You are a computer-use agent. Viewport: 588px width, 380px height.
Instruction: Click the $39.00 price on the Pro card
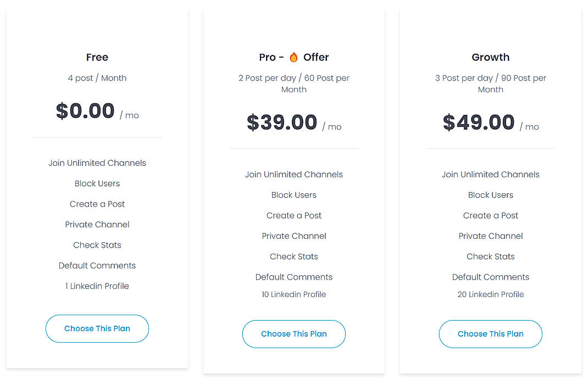(282, 122)
